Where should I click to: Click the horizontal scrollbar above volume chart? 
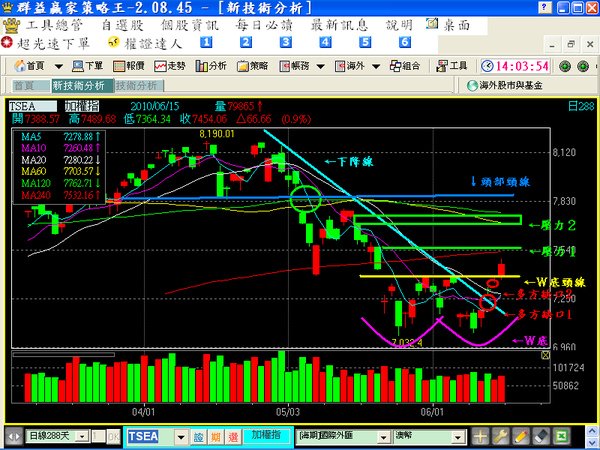(64, 355)
